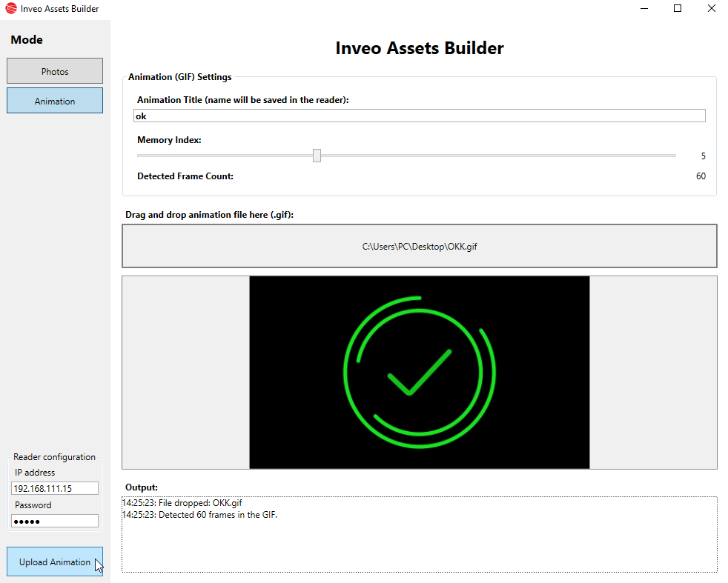The width and height of the screenshot is (728, 583).
Task: Focus the Animation Title text field
Action: tap(419, 116)
